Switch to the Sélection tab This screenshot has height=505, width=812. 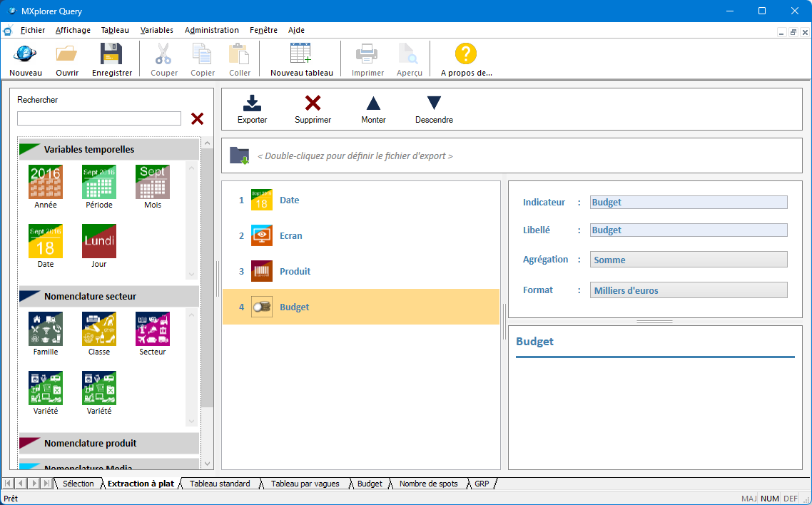click(x=78, y=484)
